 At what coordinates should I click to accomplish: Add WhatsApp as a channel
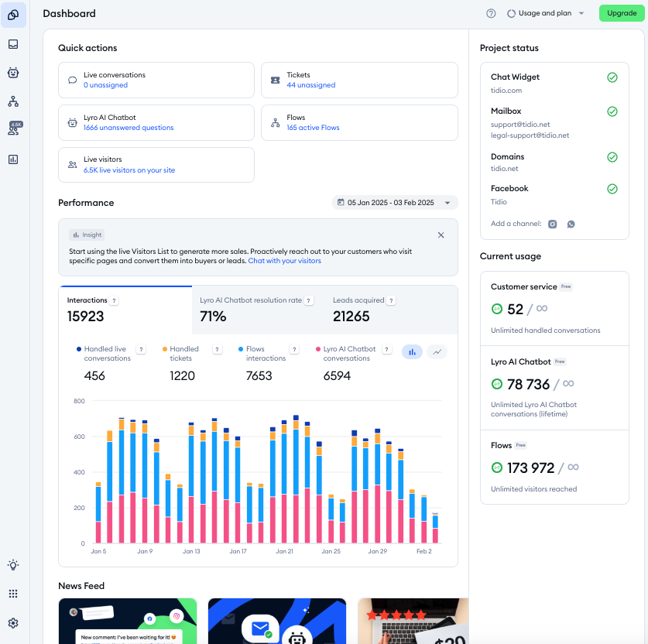pos(571,224)
